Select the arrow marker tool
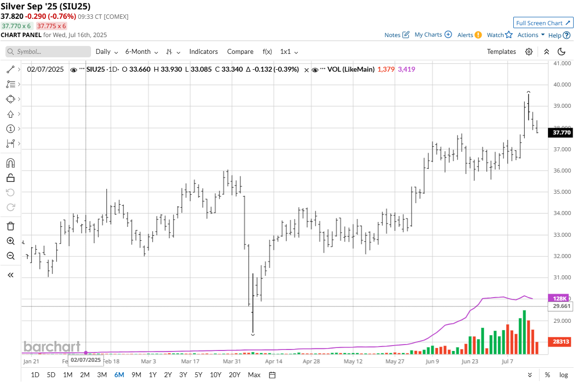 click(10, 114)
